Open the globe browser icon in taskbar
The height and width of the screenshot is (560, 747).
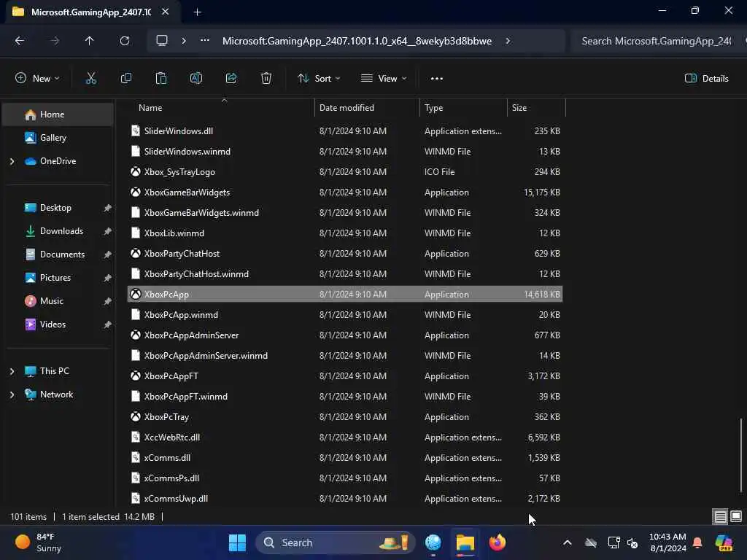click(433, 542)
